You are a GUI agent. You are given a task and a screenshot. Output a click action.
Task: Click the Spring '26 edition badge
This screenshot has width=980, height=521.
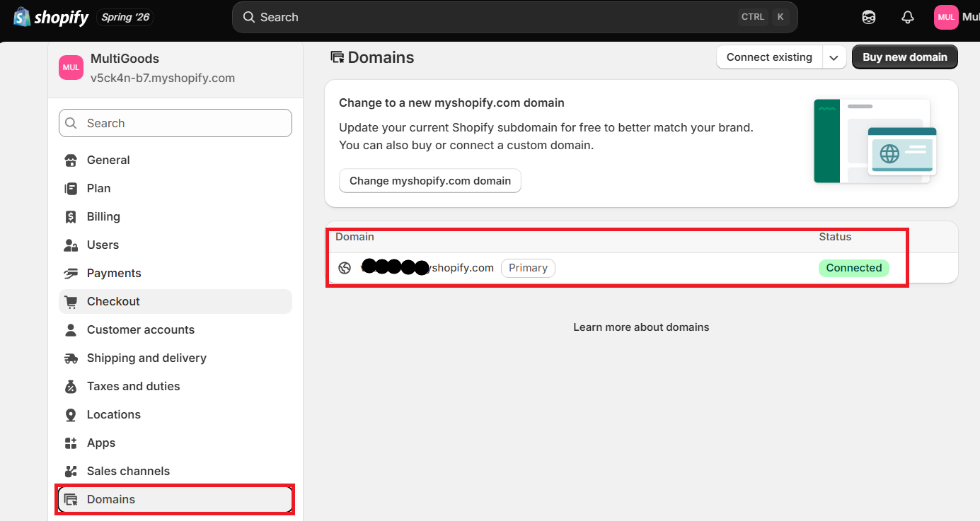[125, 17]
